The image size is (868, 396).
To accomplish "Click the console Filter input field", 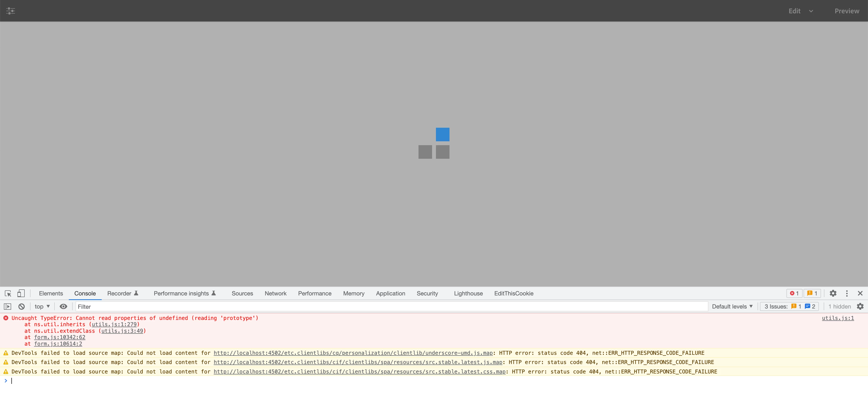I will [x=391, y=307].
